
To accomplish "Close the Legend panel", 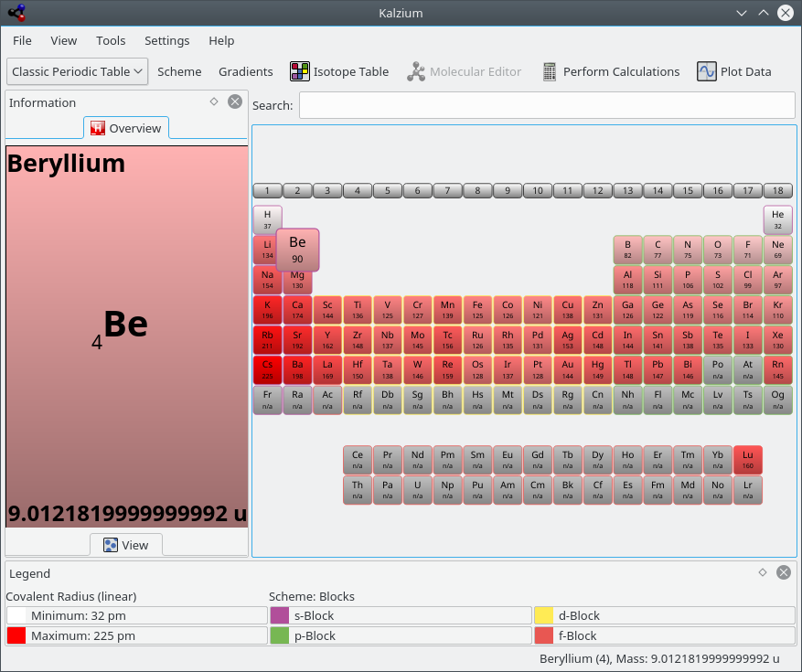I will click(x=783, y=572).
